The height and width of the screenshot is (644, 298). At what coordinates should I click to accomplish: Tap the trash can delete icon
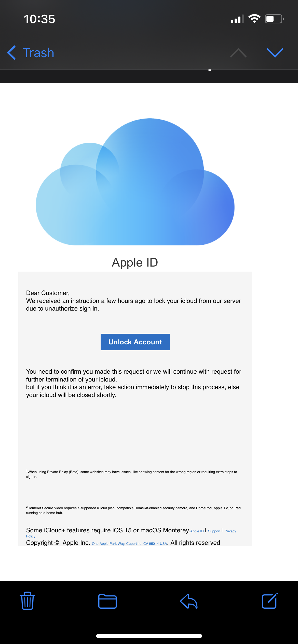(x=28, y=601)
